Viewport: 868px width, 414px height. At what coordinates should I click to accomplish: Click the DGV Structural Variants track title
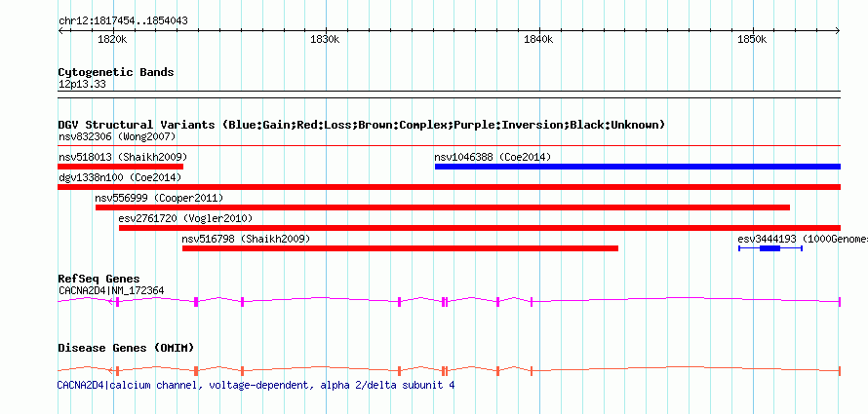[362, 125]
